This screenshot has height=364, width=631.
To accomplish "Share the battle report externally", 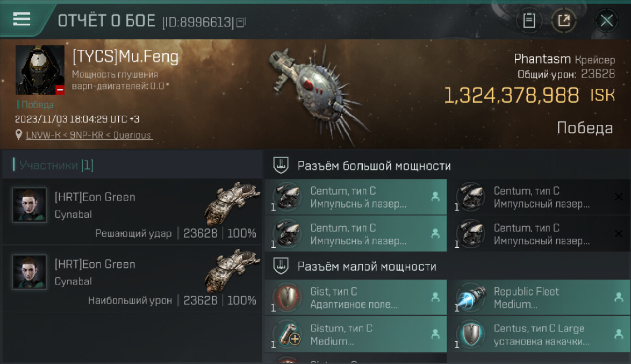I will click(x=564, y=20).
